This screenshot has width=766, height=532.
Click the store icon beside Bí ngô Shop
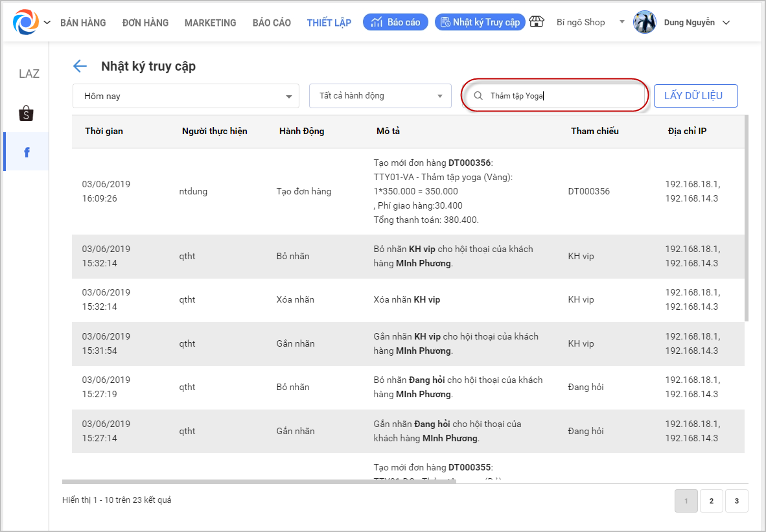tap(537, 22)
